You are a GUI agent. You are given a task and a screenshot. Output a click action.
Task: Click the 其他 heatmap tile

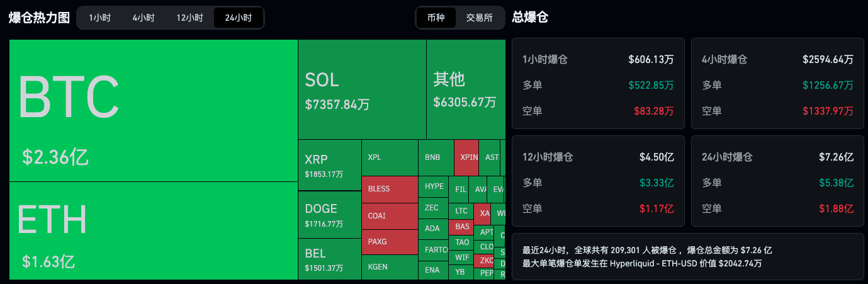(x=465, y=89)
